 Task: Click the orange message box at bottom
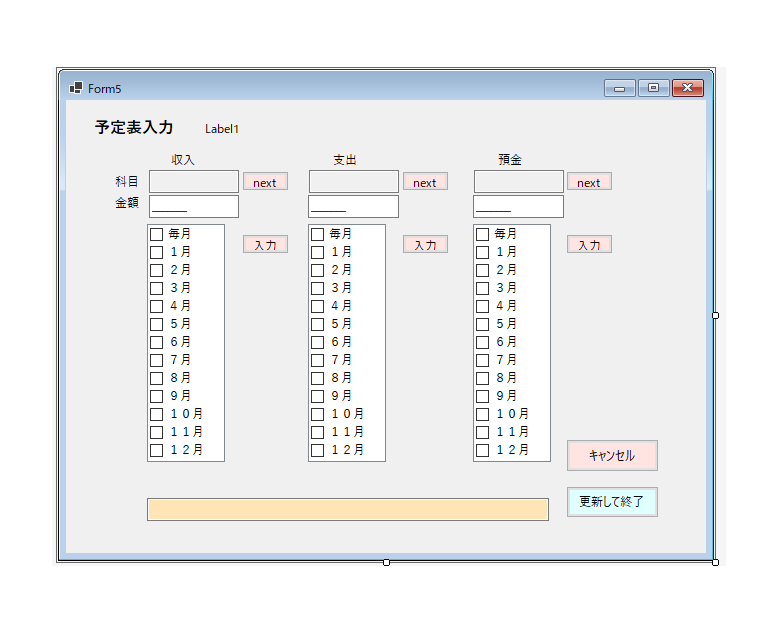tap(347, 509)
